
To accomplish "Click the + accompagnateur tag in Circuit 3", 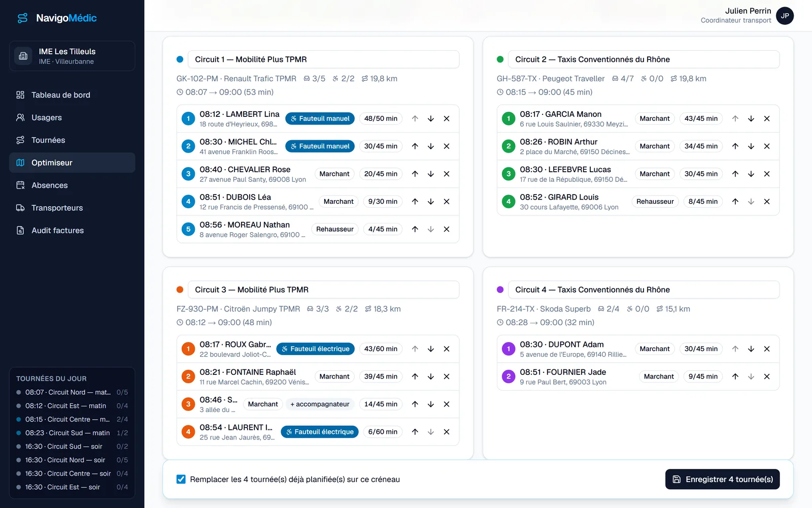I will pos(320,404).
